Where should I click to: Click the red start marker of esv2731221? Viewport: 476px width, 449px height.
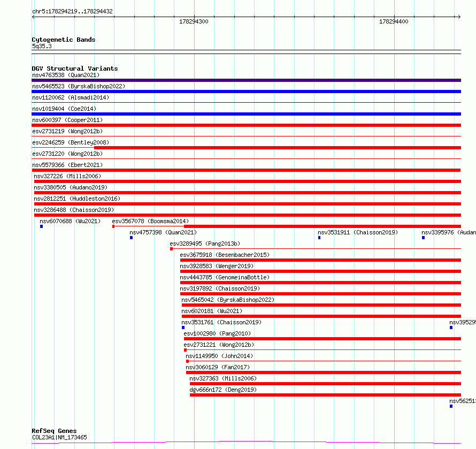(x=185, y=351)
